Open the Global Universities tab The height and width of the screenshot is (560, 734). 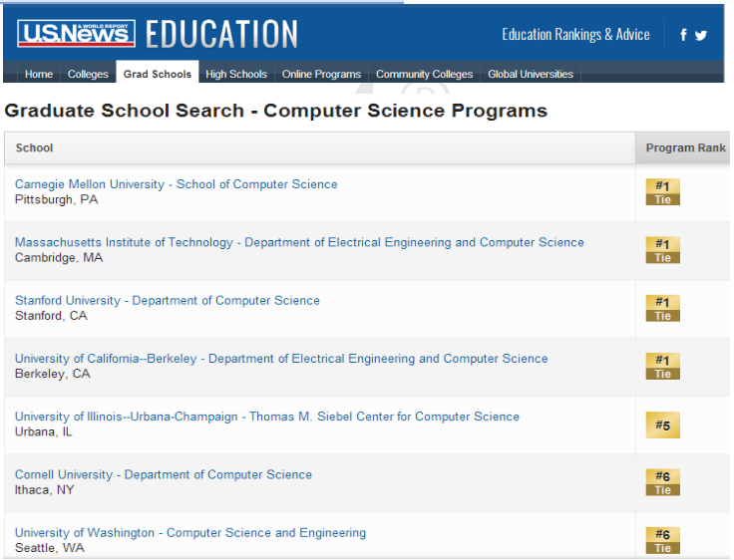point(531,74)
